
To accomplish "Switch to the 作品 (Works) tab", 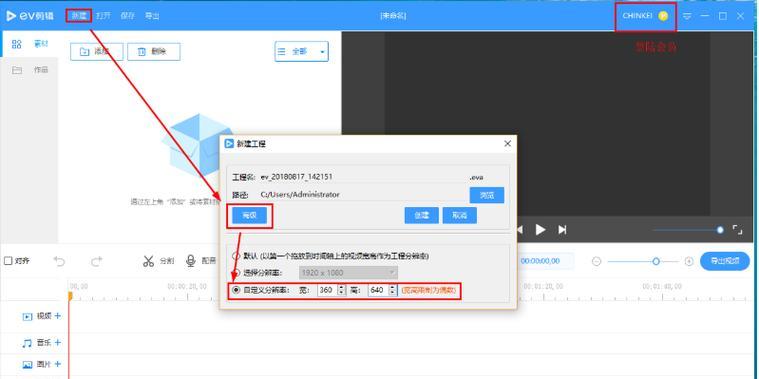I will 29,70.
